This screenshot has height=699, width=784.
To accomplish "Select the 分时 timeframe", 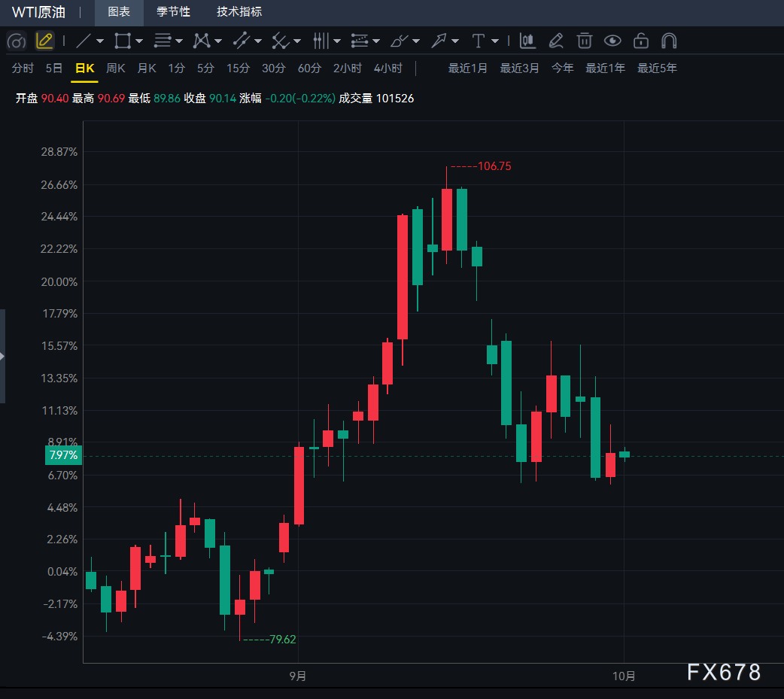I will pyautogui.click(x=23, y=68).
